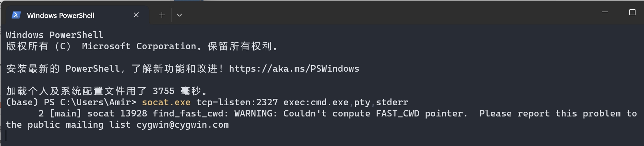644x146 pixels.
Task: Click the tcp-listen:2327 argument
Action: coord(237,102)
